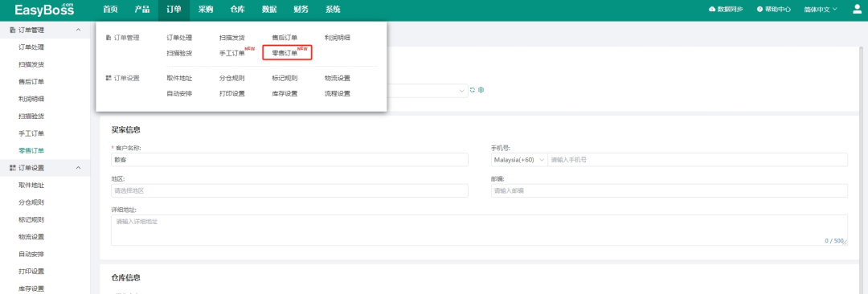
Task: Click the 数据同步 link text
Action: click(x=730, y=10)
